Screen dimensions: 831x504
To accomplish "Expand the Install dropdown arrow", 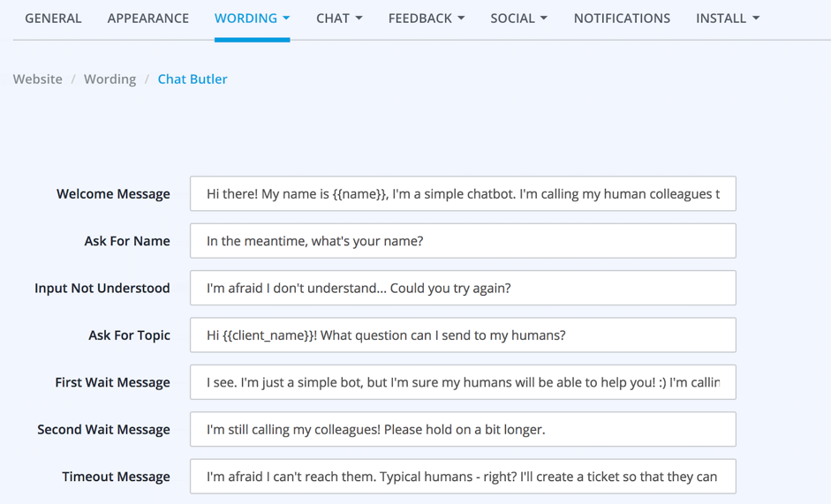I will [x=756, y=19].
